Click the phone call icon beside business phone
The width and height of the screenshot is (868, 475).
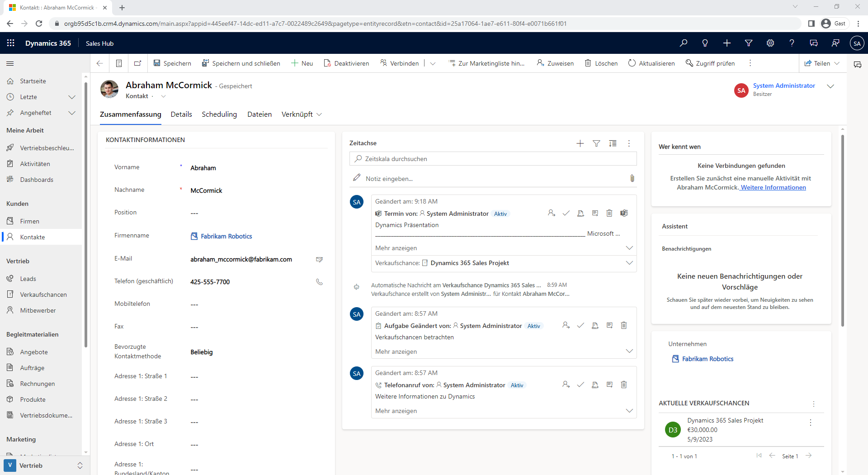pyautogui.click(x=319, y=282)
